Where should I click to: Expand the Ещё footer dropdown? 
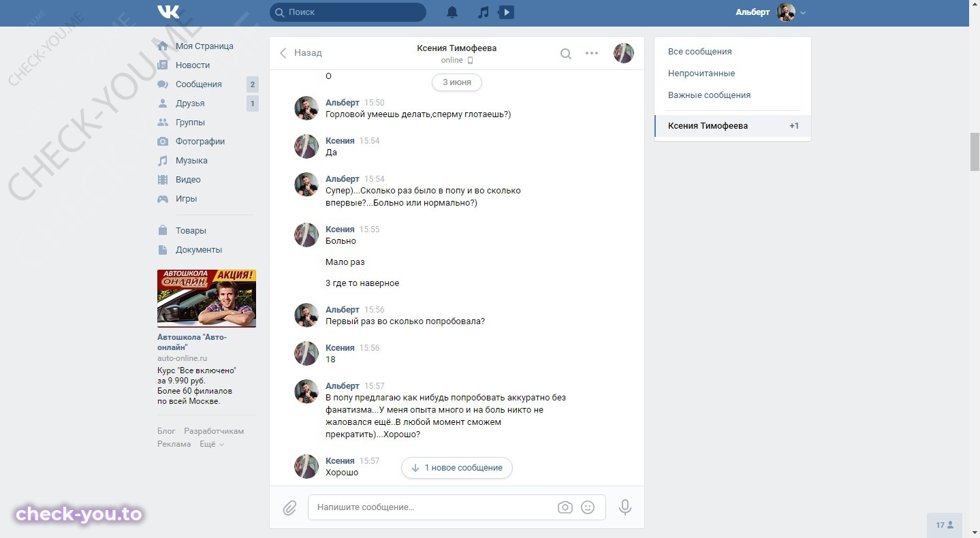click(x=211, y=444)
